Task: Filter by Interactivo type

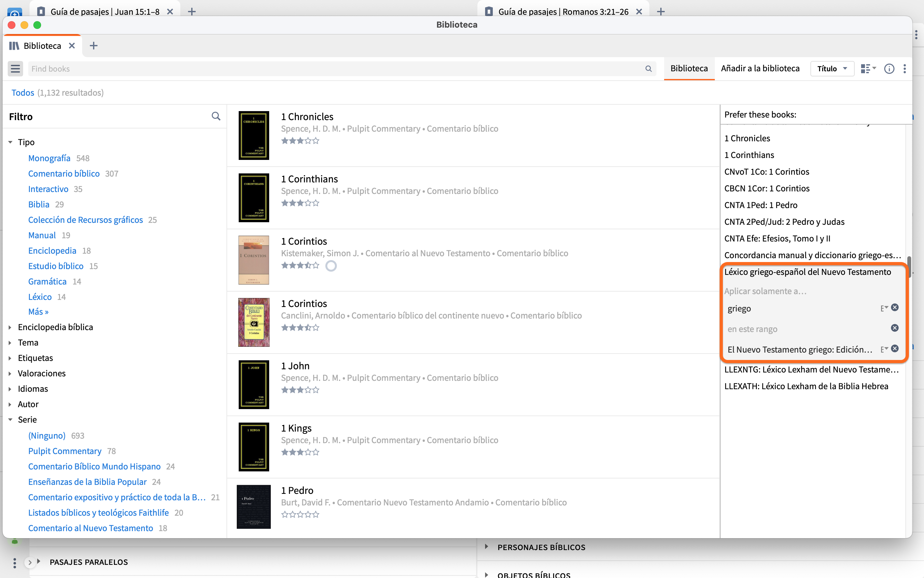Action: 48,189
